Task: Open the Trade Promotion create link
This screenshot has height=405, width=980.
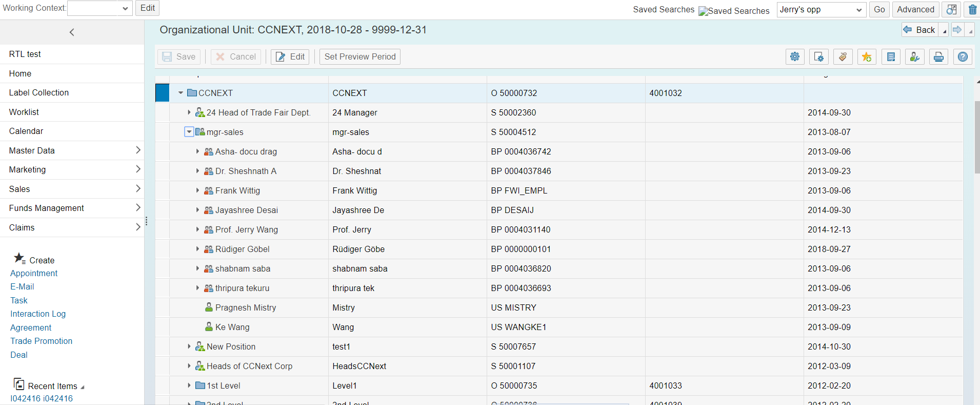Action: [x=41, y=341]
